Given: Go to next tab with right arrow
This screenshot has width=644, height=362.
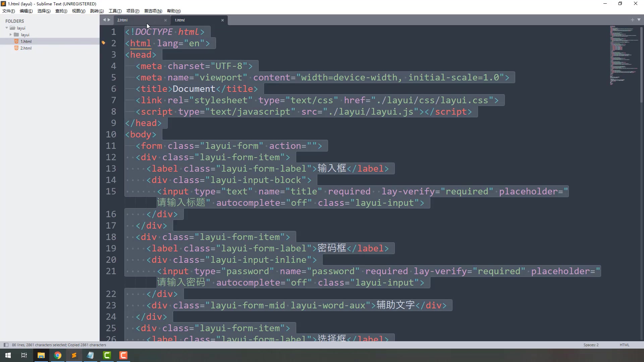Looking at the screenshot, I should click(x=109, y=20).
